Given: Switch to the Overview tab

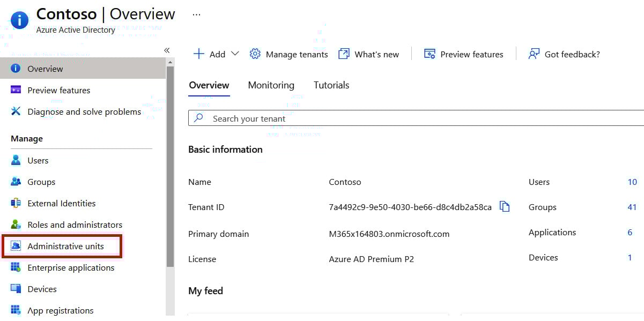Looking at the screenshot, I should [x=209, y=85].
